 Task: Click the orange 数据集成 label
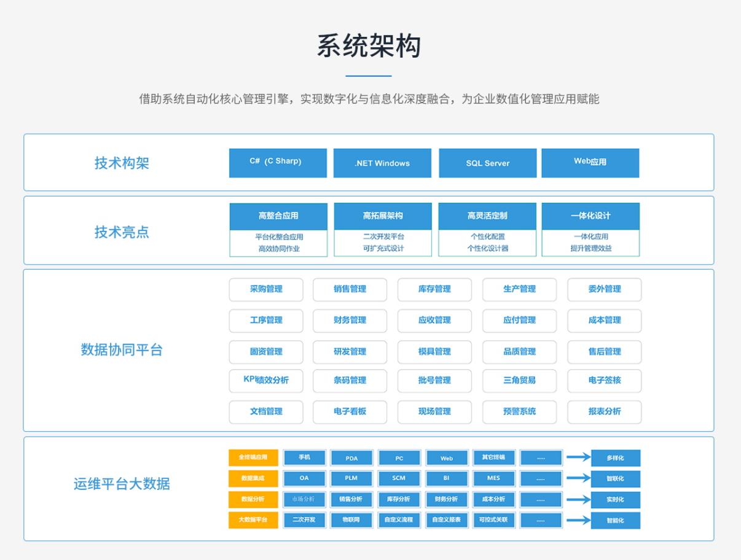click(x=253, y=478)
